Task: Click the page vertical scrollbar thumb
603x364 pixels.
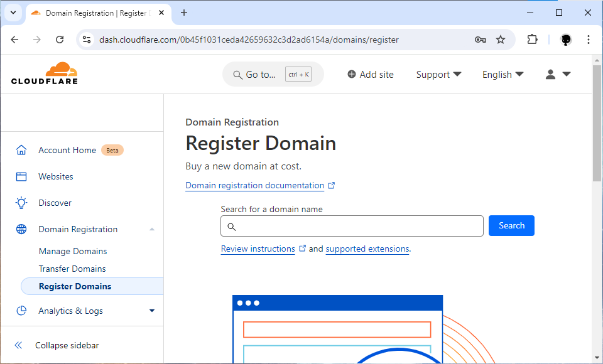Action: click(597, 123)
